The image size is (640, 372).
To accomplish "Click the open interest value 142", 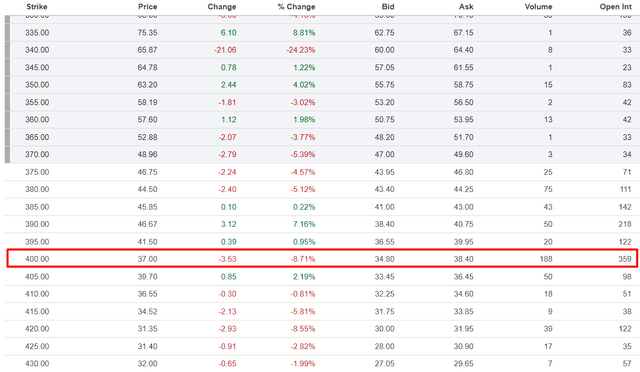I will [625, 207].
